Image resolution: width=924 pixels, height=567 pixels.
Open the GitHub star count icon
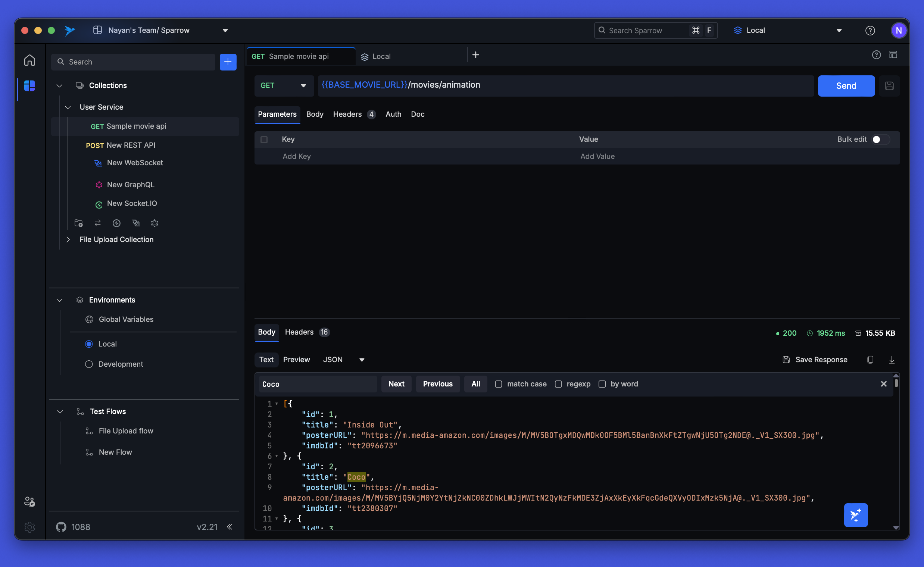[61, 526]
